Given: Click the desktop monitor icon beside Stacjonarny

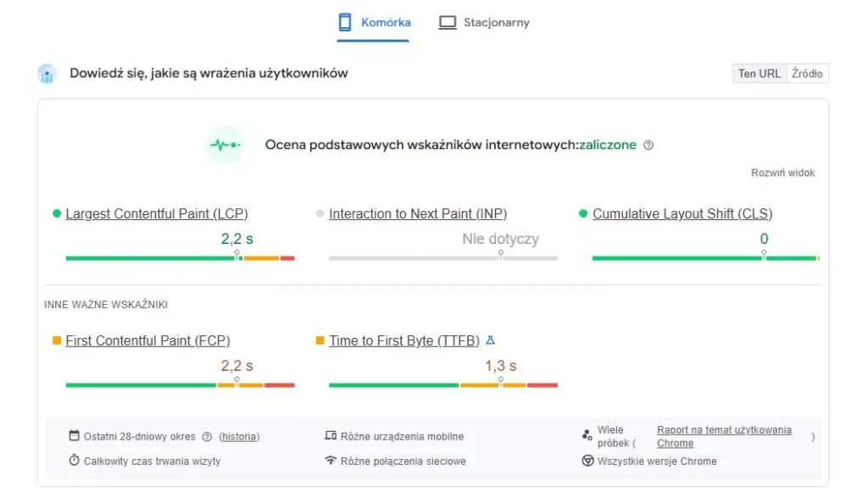Looking at the screenshot, I should tap(448, 23).
